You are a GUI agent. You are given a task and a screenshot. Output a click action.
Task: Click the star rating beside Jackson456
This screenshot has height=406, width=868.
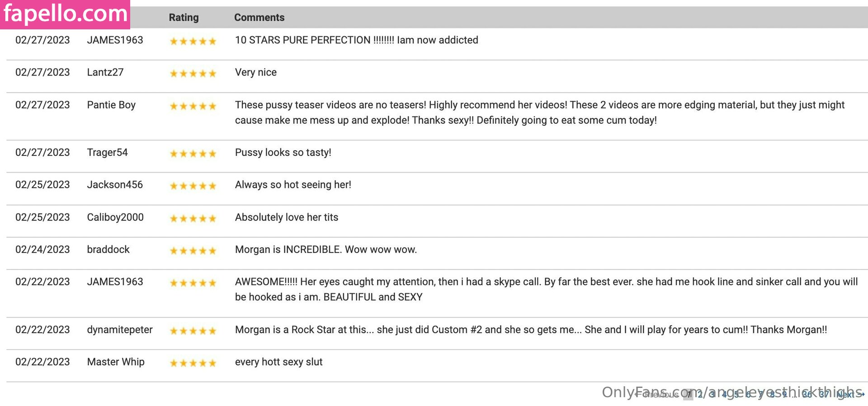click(193, 186)
